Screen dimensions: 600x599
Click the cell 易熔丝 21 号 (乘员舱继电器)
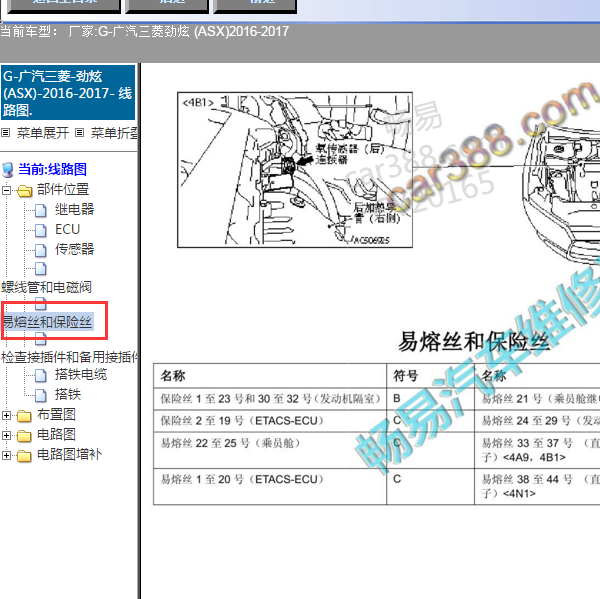click(538, 399)
